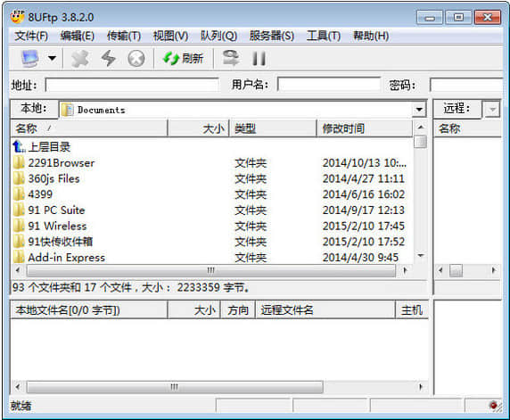
Task: Sort local files by 名称 column
Action: 89,128
